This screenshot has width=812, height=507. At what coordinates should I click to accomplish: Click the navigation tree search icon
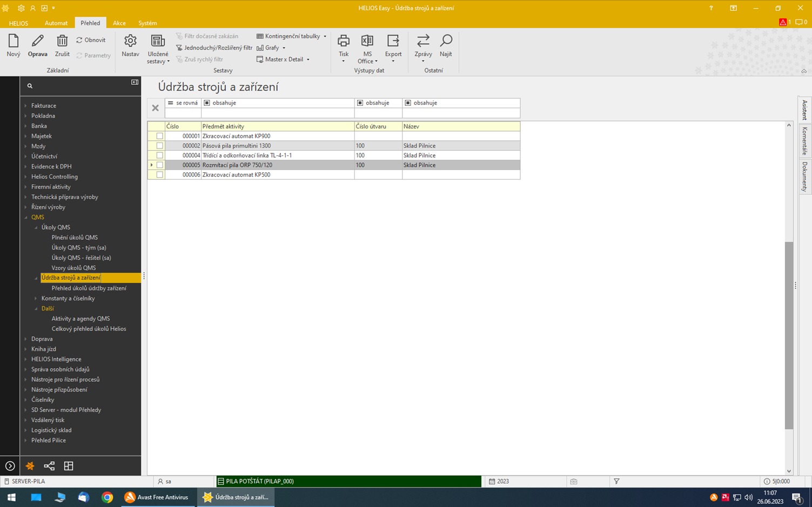coord(30,86)
